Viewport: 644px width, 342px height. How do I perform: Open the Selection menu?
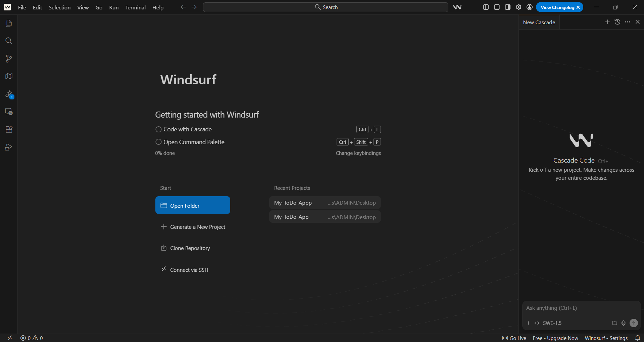pyautogui.click(x=59, y=7)
